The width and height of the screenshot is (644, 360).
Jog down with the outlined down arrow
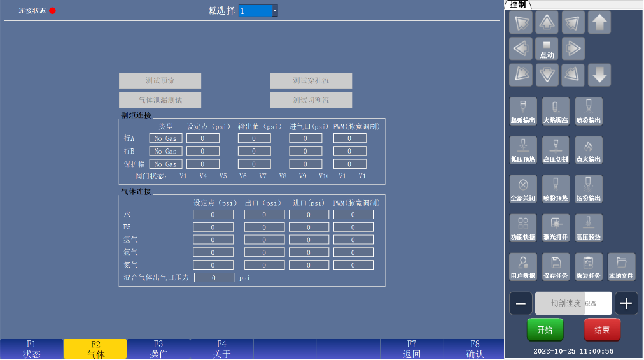[x=547, y=75]
